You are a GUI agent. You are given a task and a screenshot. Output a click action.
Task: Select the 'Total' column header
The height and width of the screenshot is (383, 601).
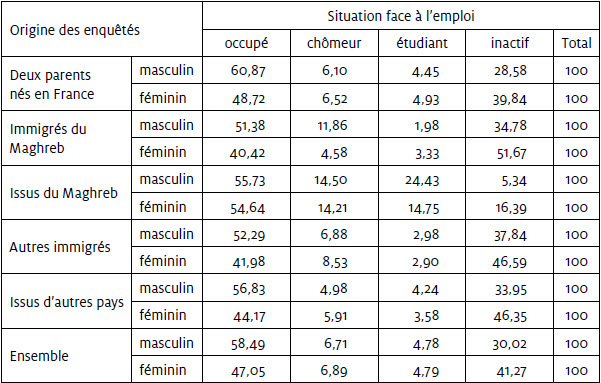(576, 43)
